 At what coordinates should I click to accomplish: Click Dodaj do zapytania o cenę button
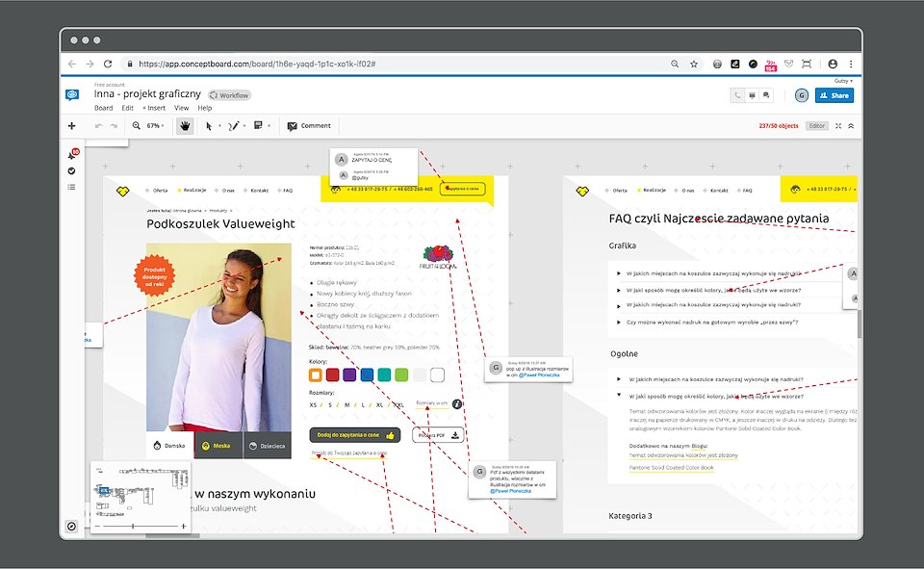coord(355,435)
